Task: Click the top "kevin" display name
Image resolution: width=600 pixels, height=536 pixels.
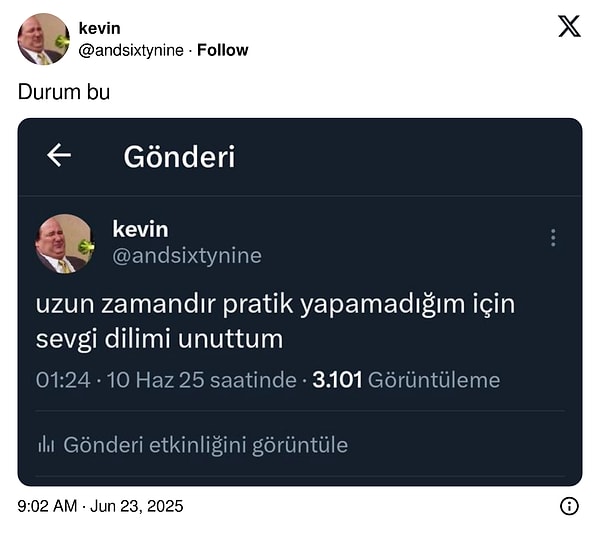Action: [99, 29]
